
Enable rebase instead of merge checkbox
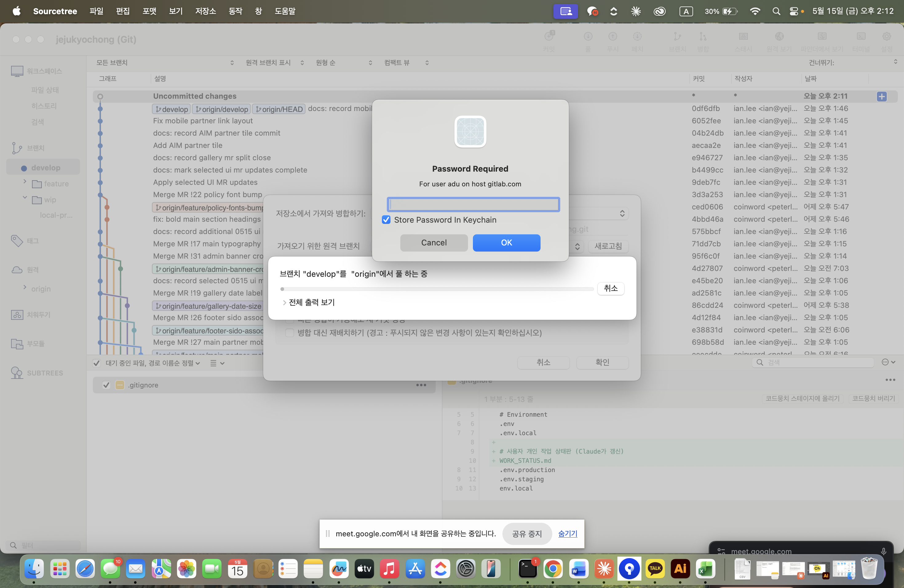pos(290,333)
